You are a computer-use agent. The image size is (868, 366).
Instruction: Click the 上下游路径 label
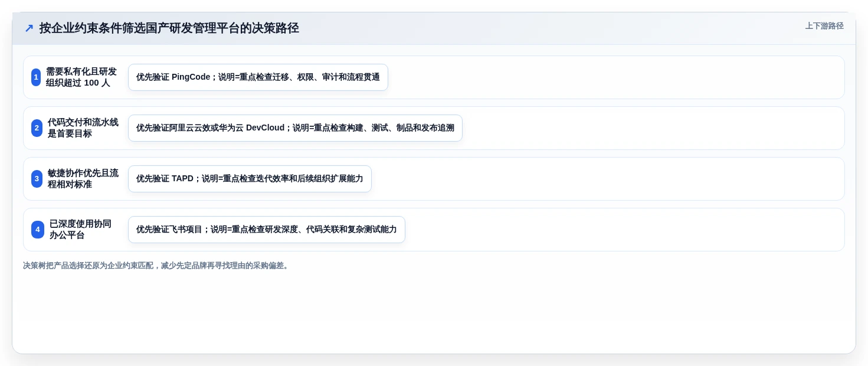(824, 26)
